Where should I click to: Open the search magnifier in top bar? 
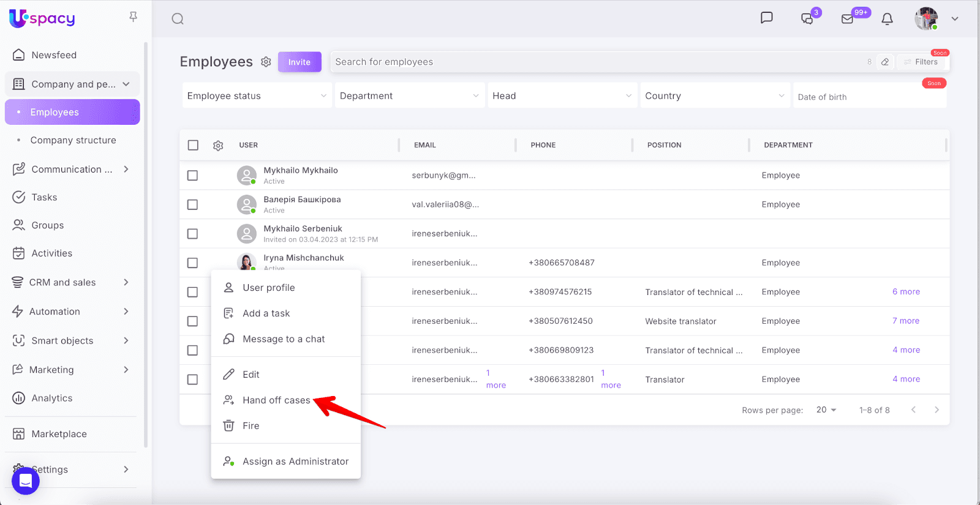point(178,19)
